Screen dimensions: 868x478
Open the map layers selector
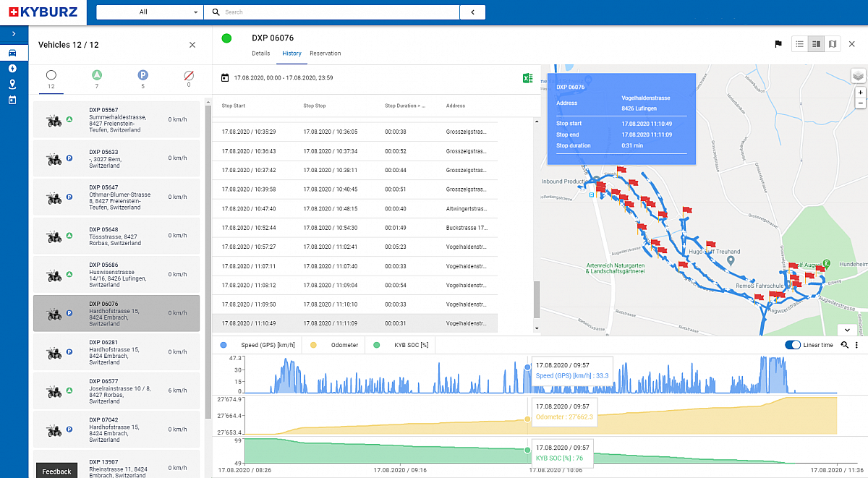pos(857,77)
